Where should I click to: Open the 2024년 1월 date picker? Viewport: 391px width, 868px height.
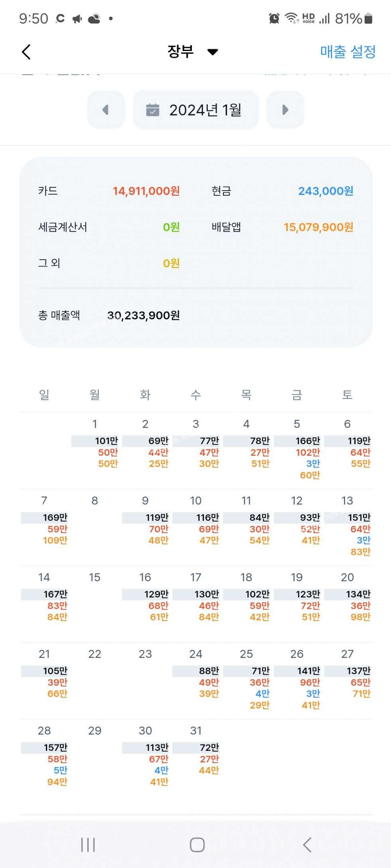pyautogui.click(x=196, y=110)
